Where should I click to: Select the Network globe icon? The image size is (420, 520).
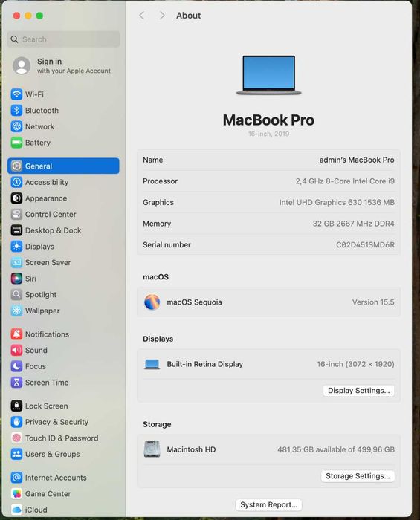coord(16,126)
